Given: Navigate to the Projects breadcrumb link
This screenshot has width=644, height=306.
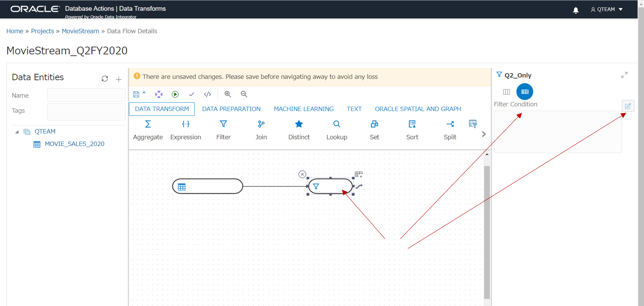Looking at the screenshot, I should [x=43, y=31].
